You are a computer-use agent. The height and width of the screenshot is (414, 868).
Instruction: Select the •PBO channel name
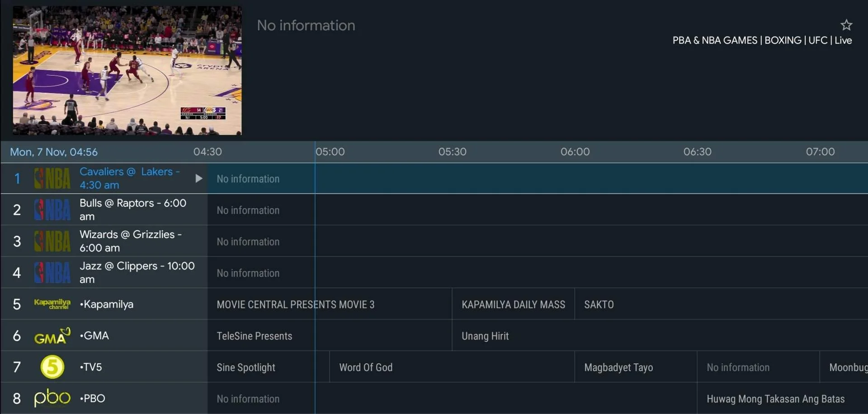[x=93, y=398]
